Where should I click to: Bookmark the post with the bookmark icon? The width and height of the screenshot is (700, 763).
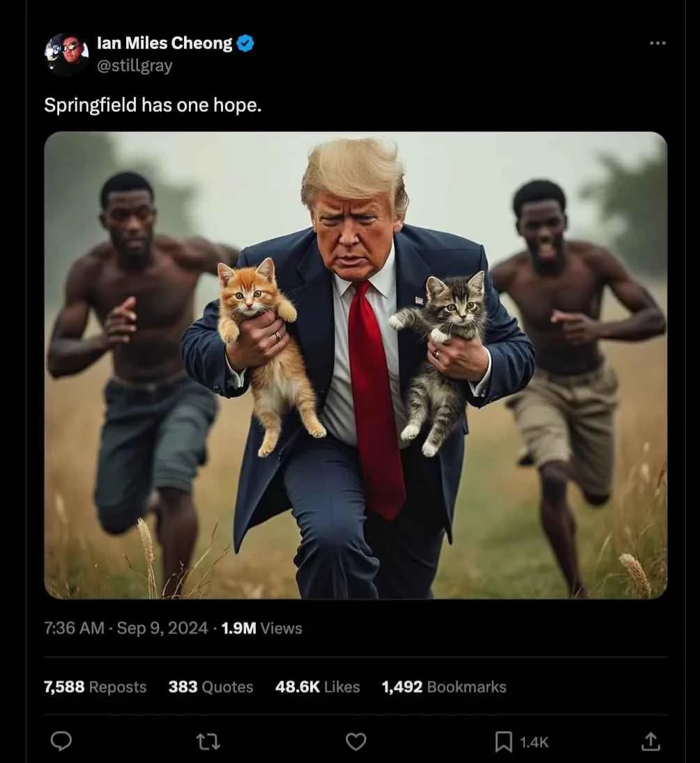point(503,742)
